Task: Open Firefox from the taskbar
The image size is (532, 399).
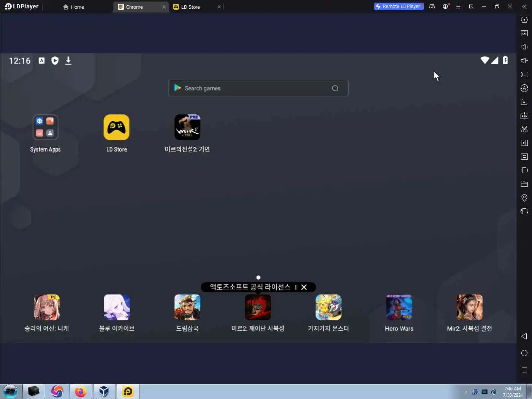Action: (81, 391)
